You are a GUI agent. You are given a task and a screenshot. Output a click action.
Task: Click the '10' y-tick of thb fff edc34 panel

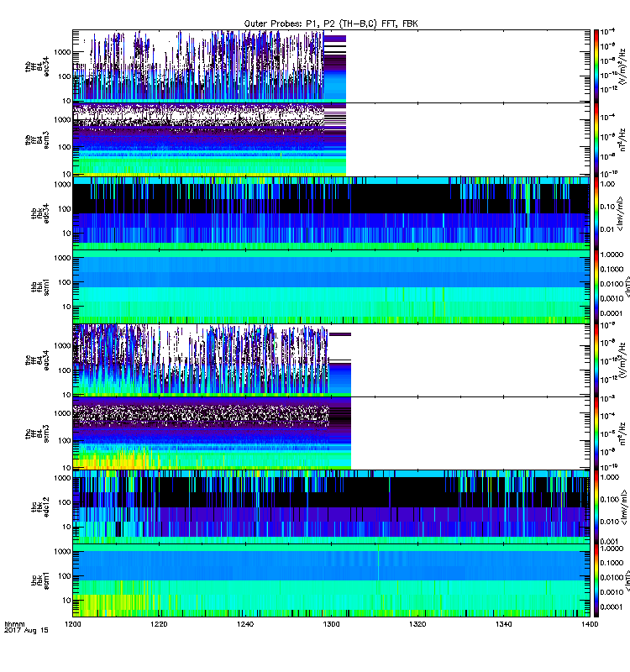(x=66, y=101)
